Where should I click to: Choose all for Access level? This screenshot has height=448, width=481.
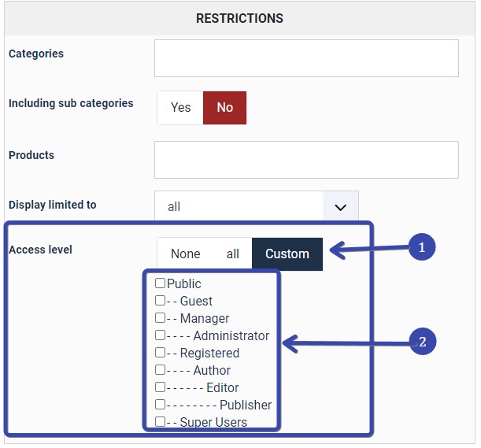click(233, 254)
